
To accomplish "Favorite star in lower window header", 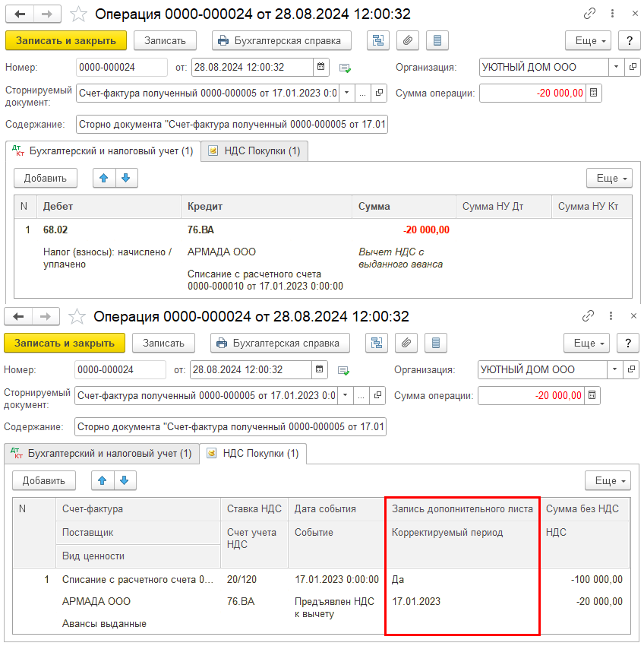I will (77, 316).
